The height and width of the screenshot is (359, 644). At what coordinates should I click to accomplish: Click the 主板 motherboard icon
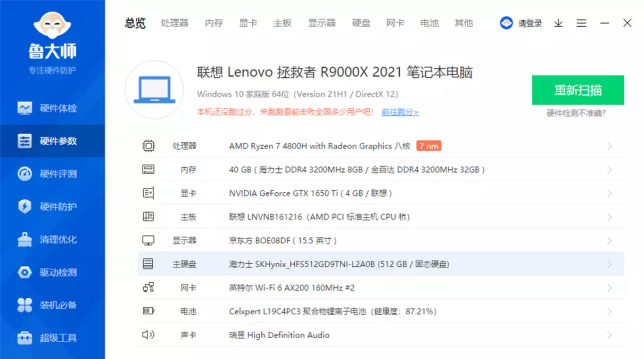[148, 217]
